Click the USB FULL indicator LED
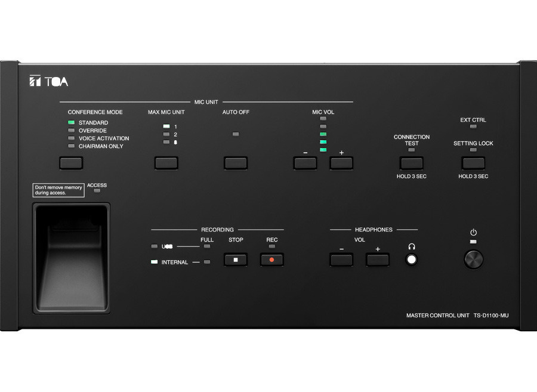Viewport: 537px width, 392px height. [x=207, y=246]
